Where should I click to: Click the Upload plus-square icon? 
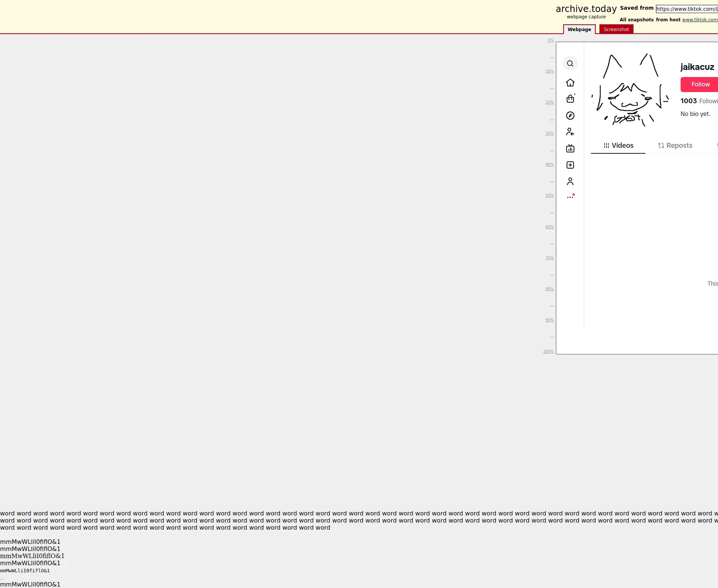[570, 165]
